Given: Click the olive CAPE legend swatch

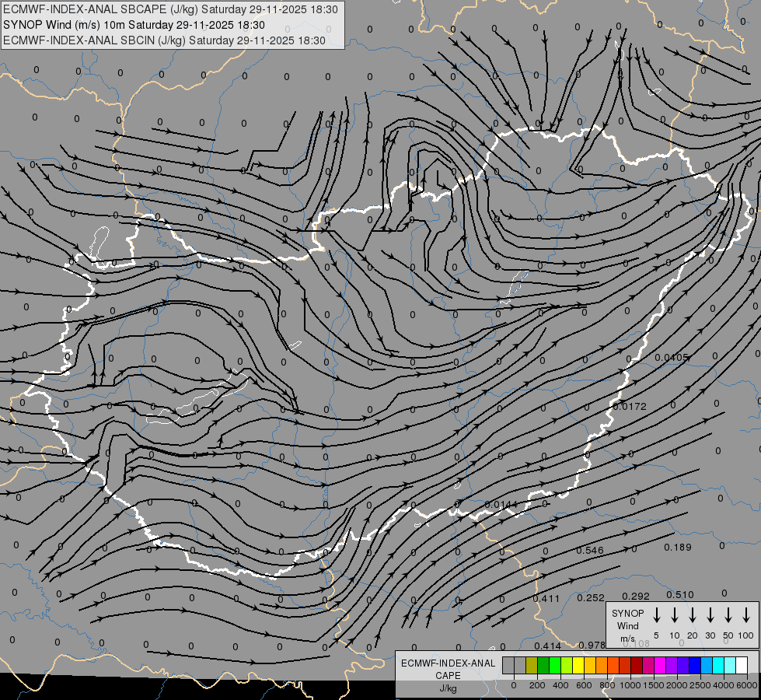Looking at the screenshot, I should coord(532,665).
